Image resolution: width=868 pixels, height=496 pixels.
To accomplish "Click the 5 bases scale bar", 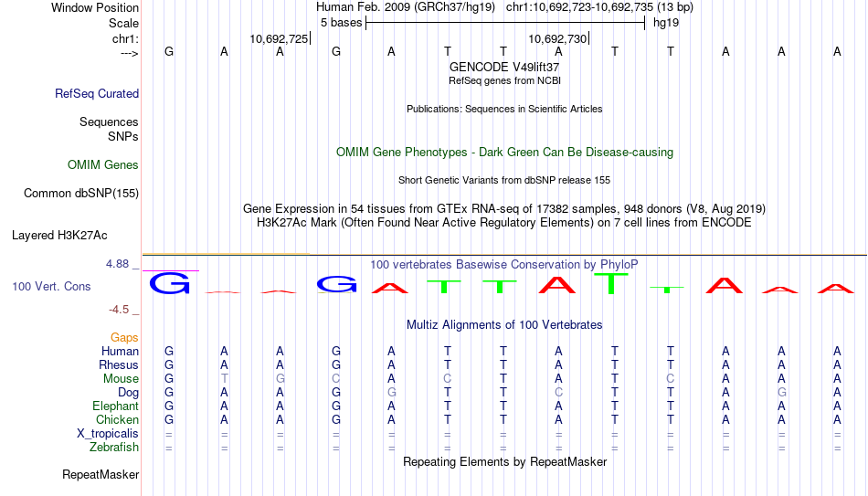I will (505, 23).
